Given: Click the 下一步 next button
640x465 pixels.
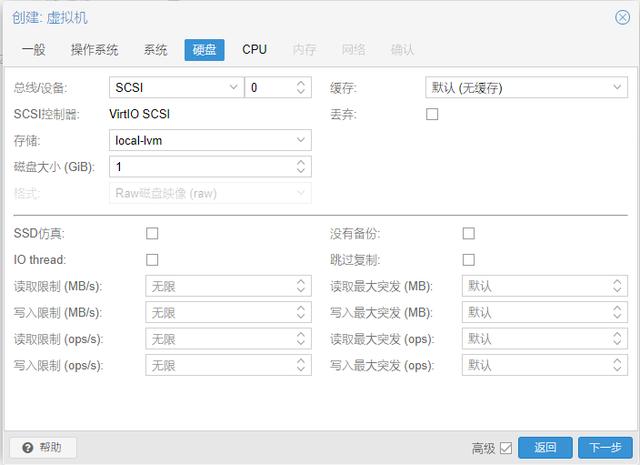Looking at the screenshot, I should coord(605,448).
